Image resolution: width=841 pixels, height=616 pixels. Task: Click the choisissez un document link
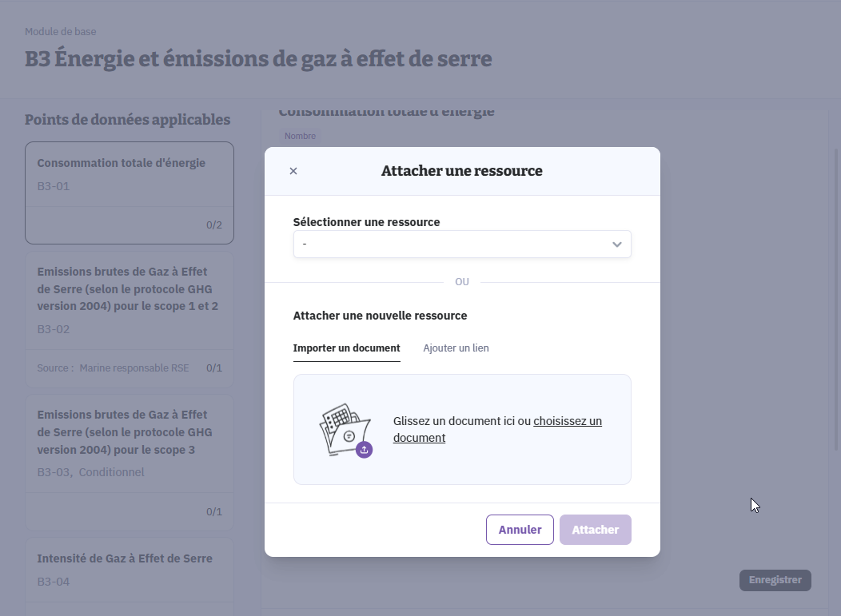tap(567, 421)
